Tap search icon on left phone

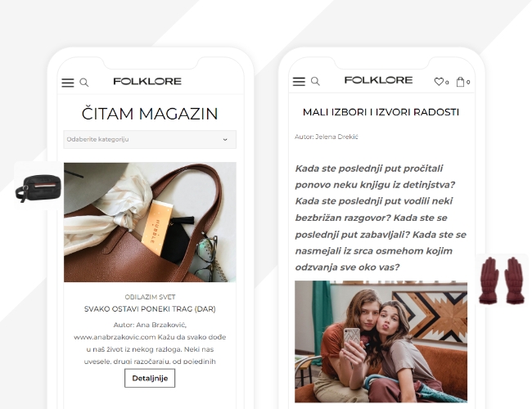point(84,83)
